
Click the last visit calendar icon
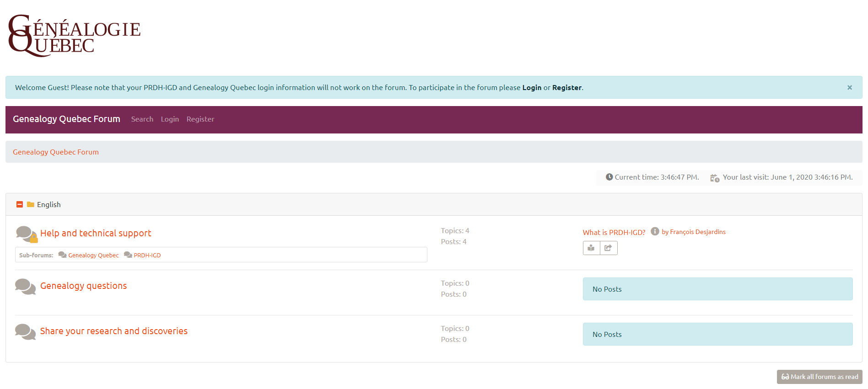tap(715, 178)
